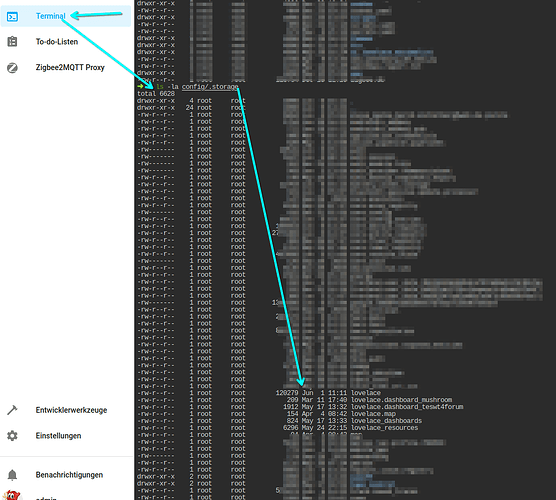Open Einstellungen settings
Viewport: 556px width, 500px height.
(x=58, y=436)
